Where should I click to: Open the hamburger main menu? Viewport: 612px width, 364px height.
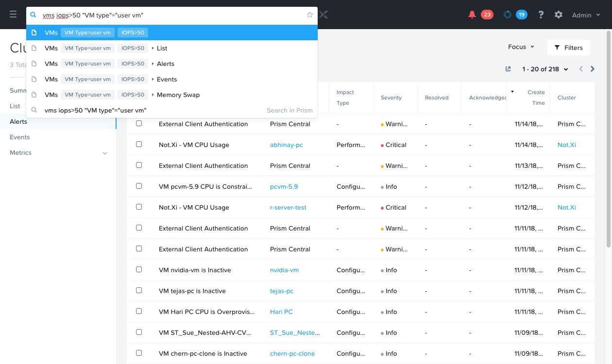coord(13,15)
